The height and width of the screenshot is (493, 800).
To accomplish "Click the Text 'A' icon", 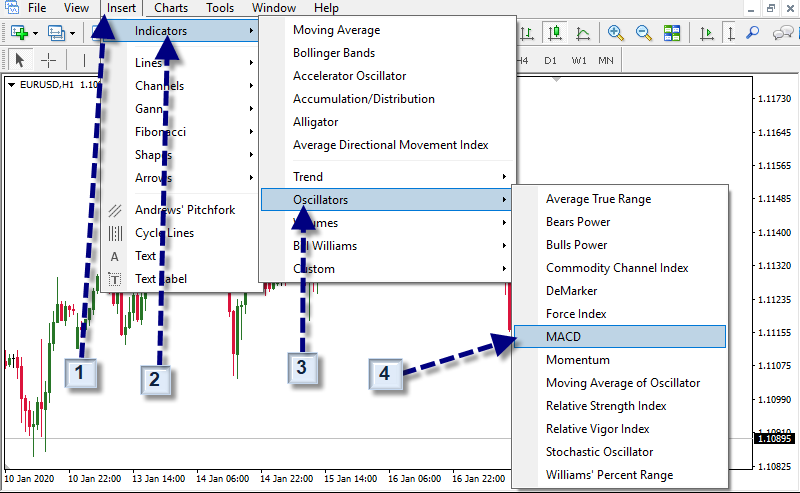I will 115,256.
